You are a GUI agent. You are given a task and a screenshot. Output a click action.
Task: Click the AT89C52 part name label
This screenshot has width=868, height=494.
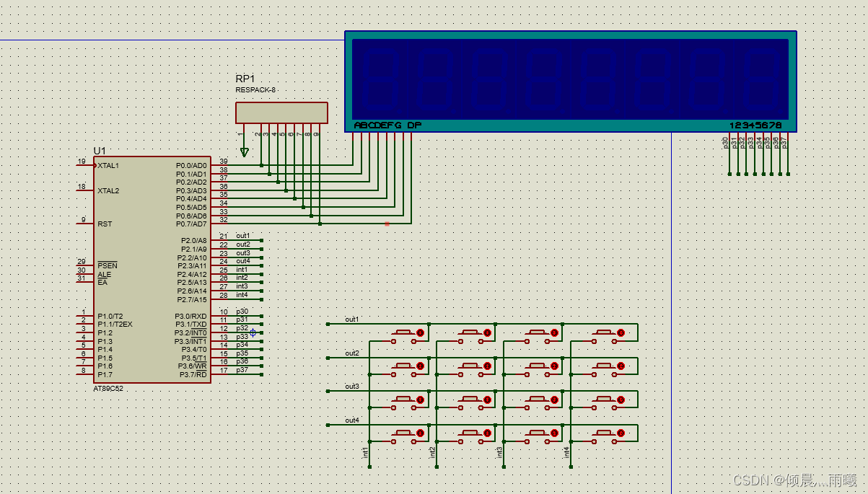[x=108, y=388]
